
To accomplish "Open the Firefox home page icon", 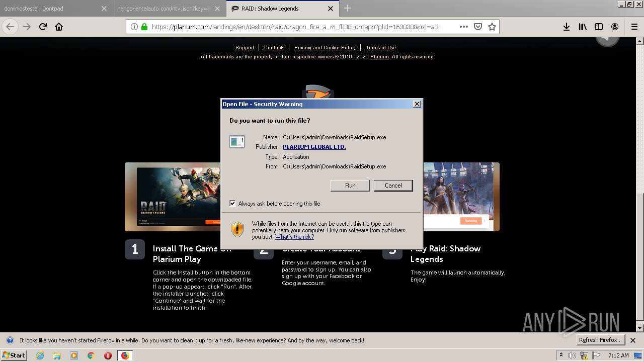I will pyautogui.click(x=59, y=27).
